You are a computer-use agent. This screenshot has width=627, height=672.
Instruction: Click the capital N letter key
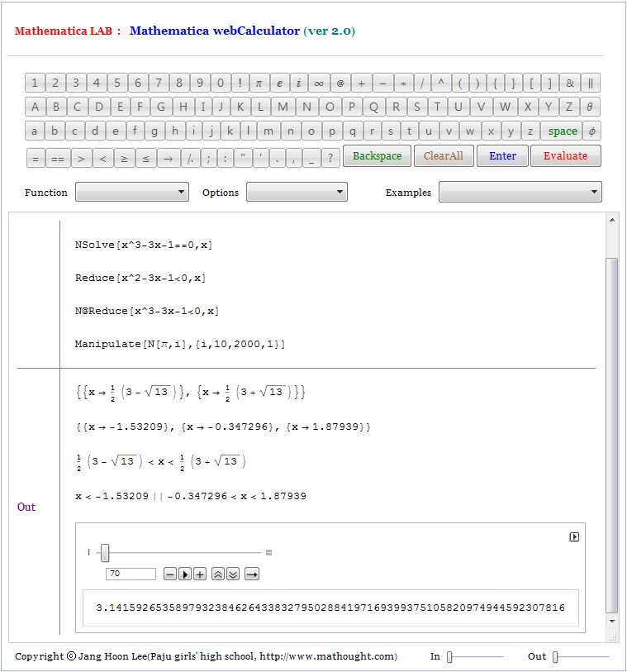coord(306,107)
